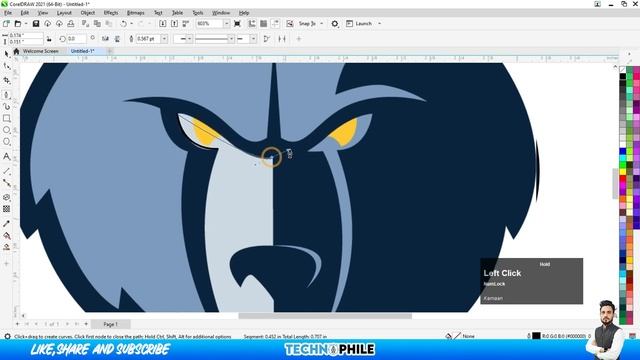Viewport: 640px width, 360px height.
Task: Click the new document tab plus
Action: [109, 51]
